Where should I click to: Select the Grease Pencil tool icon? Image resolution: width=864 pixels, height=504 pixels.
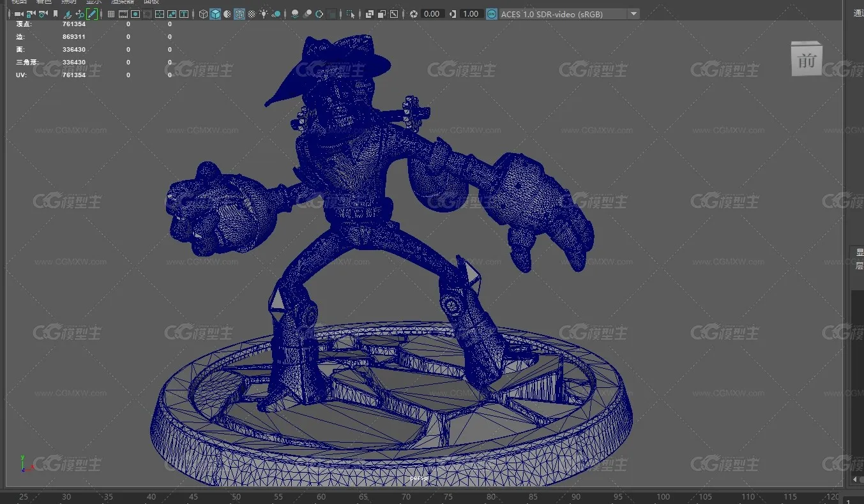coord(92,14)
